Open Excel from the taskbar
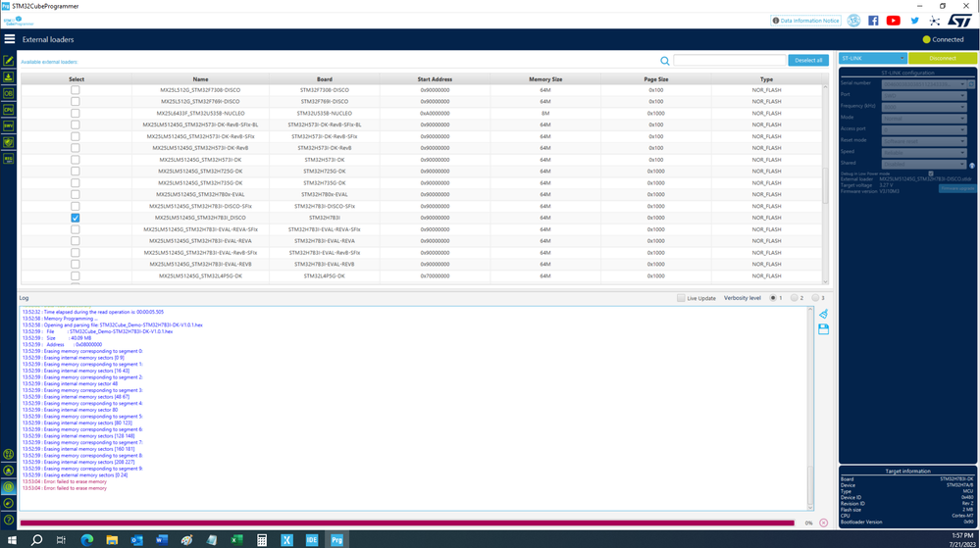This screenshot has width=980, height=548. (236, 540)
